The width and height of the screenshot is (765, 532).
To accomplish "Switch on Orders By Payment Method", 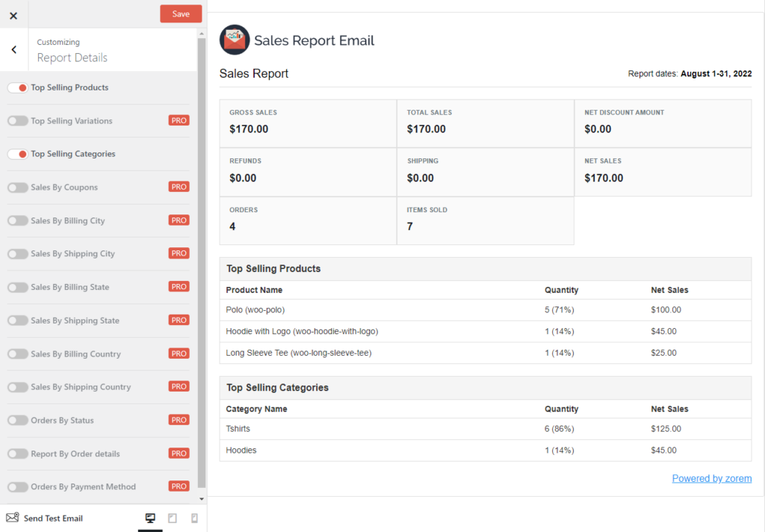I will point(19,486).
